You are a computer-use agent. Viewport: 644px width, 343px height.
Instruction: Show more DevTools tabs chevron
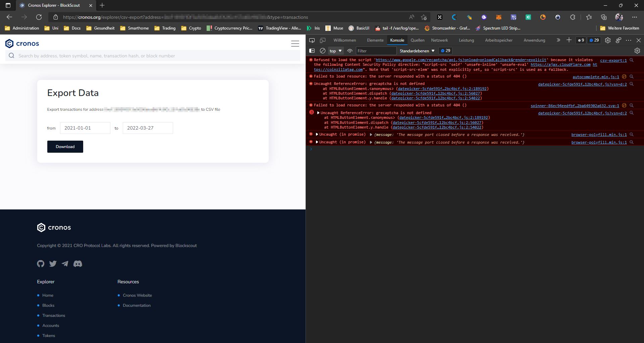(x=558, y=40)
